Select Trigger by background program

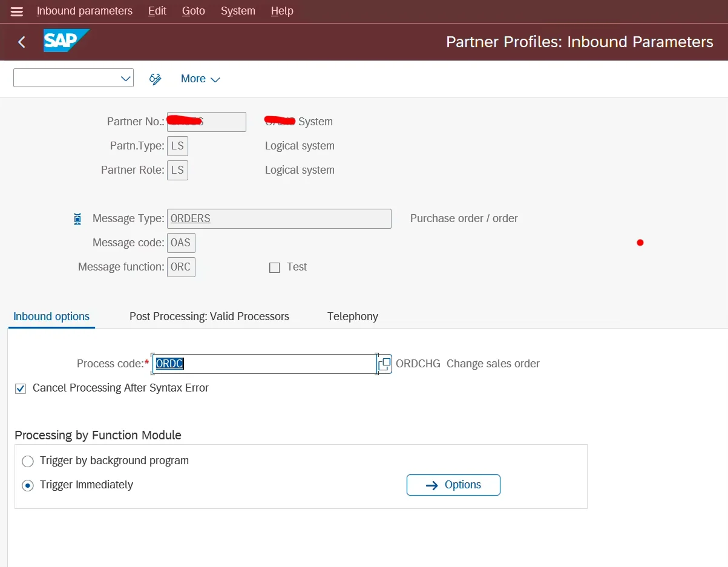coord(28,461)
